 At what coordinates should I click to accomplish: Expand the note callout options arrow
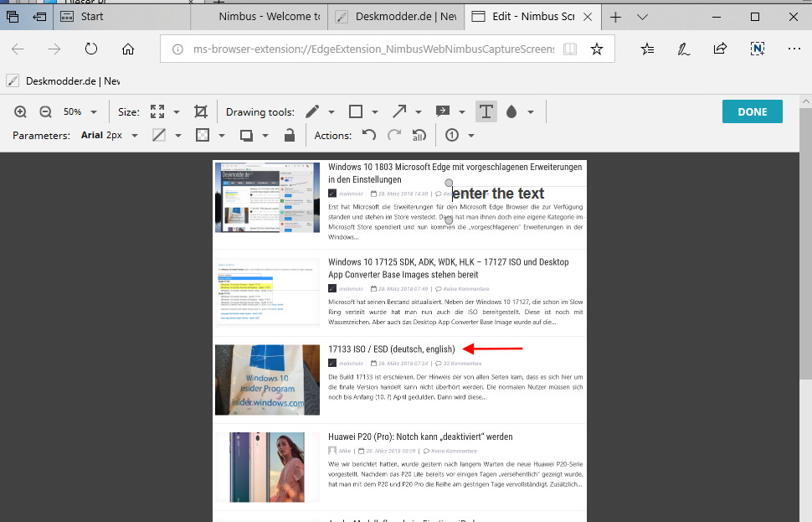462,112
